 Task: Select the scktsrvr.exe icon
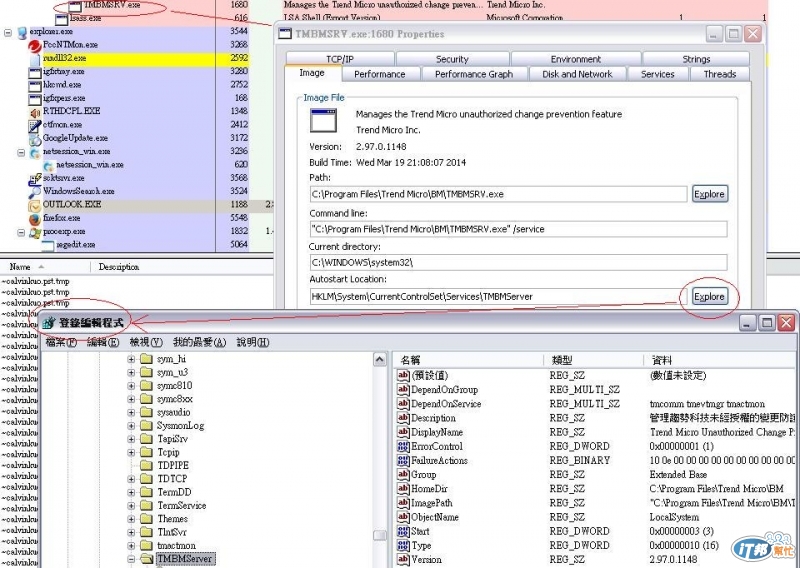(x=35, y=179)
